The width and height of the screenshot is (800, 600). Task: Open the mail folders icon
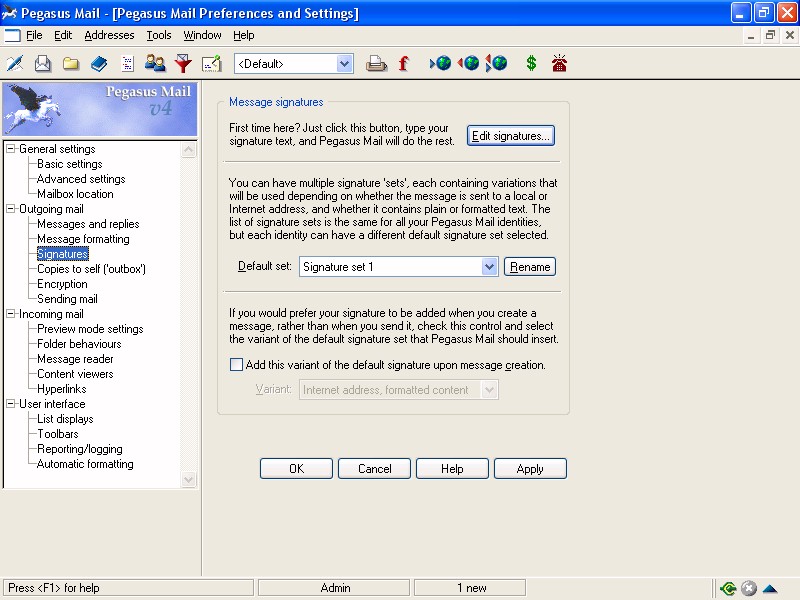tap(71, 63)
